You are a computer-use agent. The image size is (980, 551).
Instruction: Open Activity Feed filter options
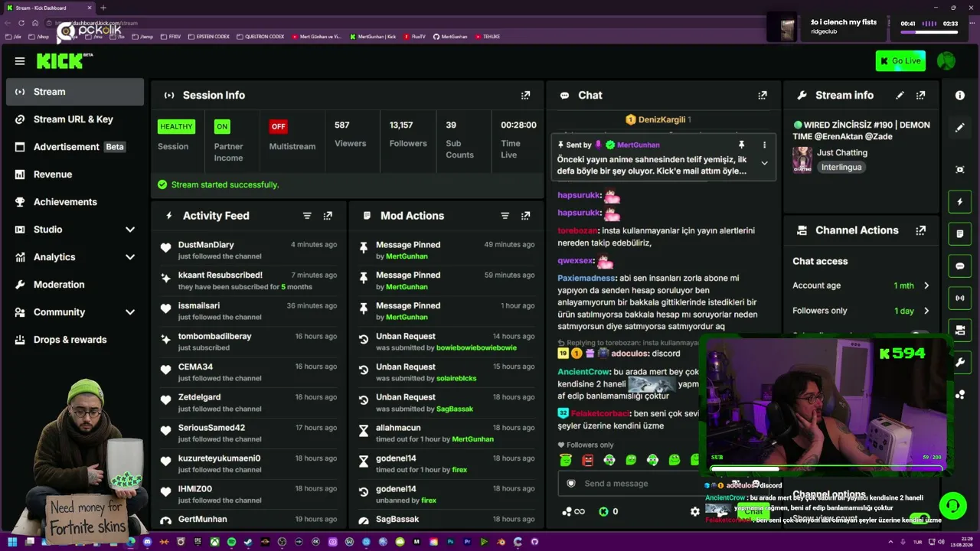click(307, 216)
